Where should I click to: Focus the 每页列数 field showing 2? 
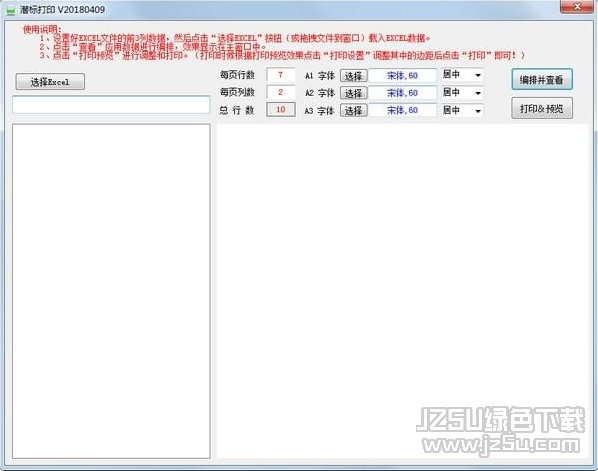click(x=281, y=92)
